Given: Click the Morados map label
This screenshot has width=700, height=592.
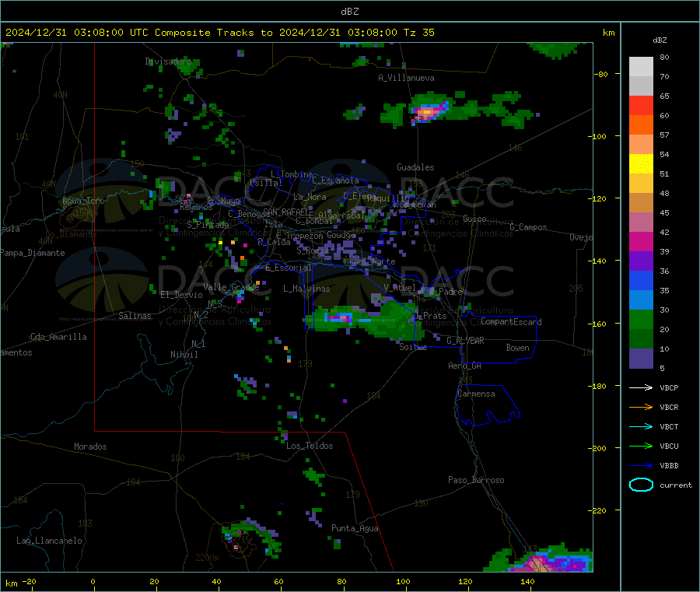Looking at the screenshot, I should point(90,447).
